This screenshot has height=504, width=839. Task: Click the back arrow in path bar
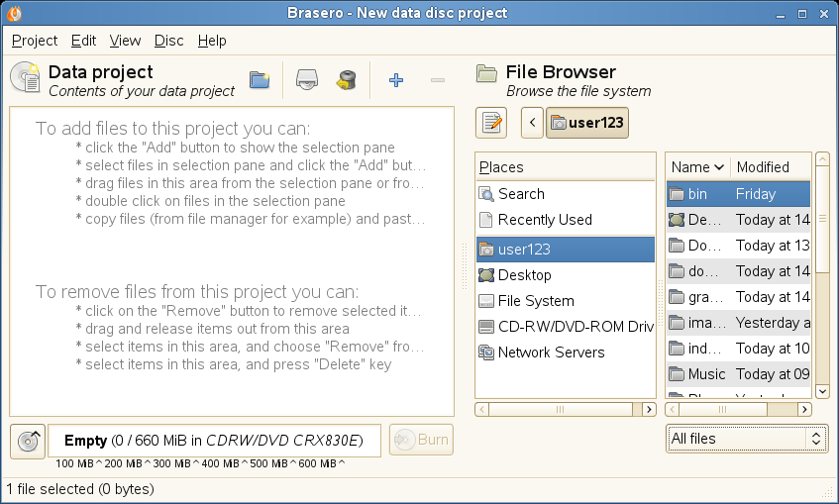click(x=532, y=123)
